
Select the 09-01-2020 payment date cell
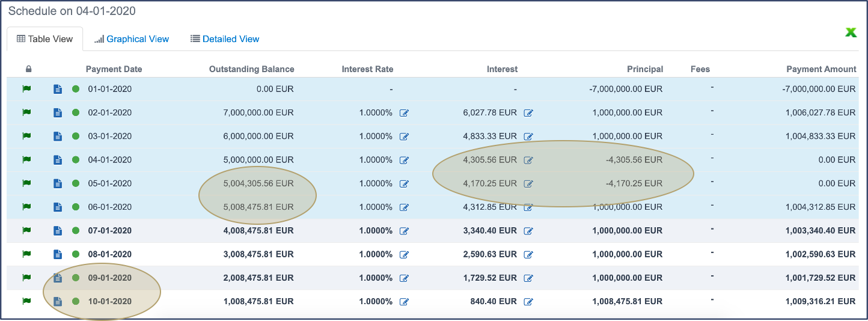coord(109,278)
